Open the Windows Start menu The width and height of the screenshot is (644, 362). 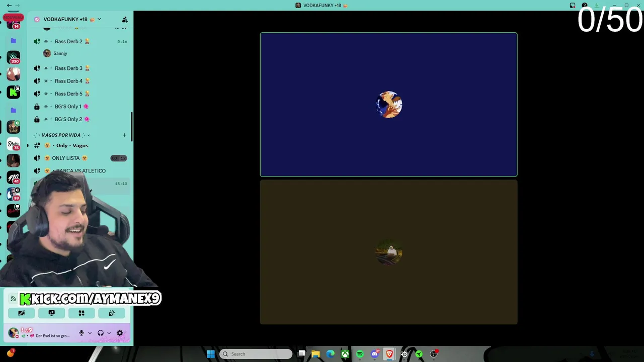click(211, 354)
